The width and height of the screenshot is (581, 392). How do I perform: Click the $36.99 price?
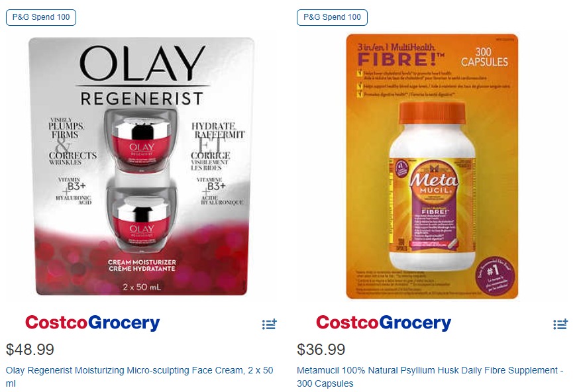321,350
